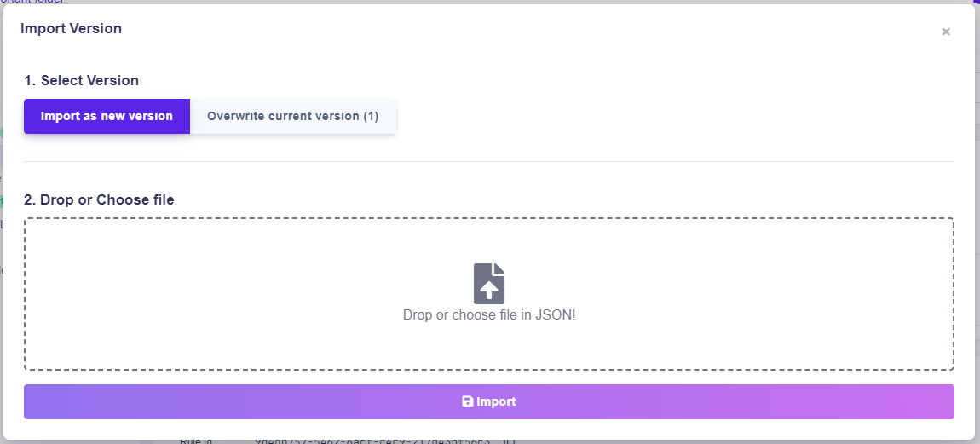Click the rule ID value beneath the dialog
This screenshot has height=444, width=980.
point(383,441)
